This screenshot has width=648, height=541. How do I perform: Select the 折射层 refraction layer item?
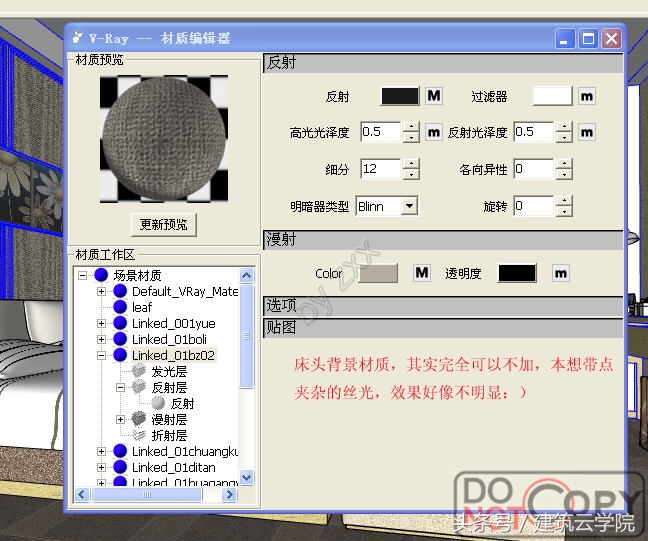pyautogui.click(x=169, y=436)
